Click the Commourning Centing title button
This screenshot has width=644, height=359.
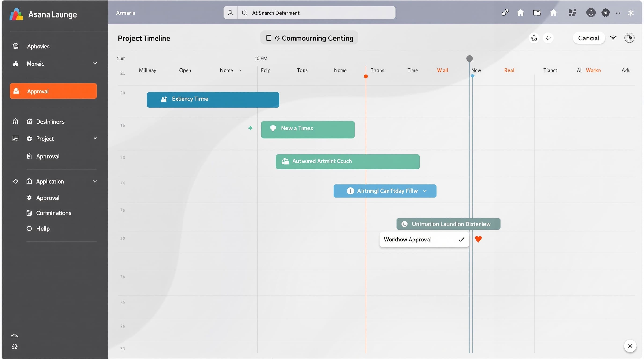309,38
